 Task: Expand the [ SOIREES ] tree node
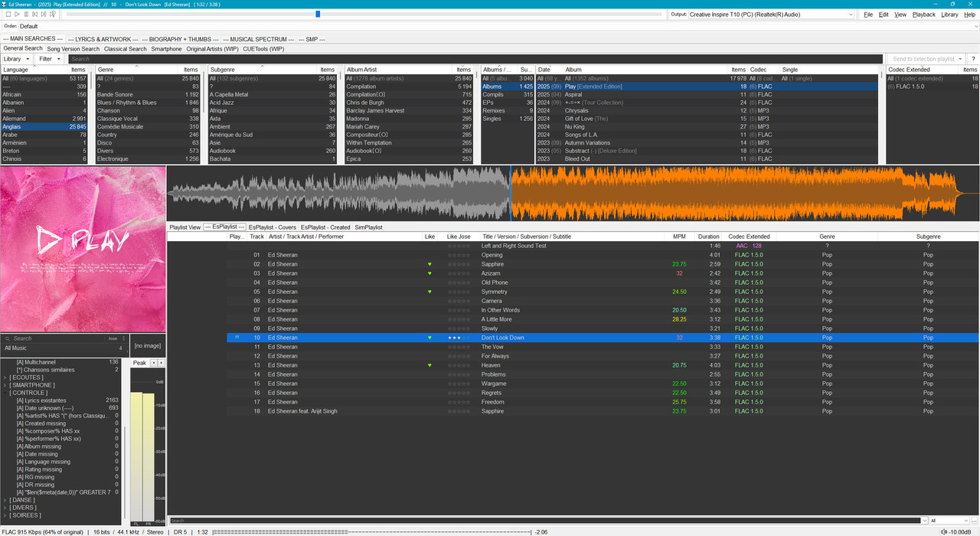point(5,515)
